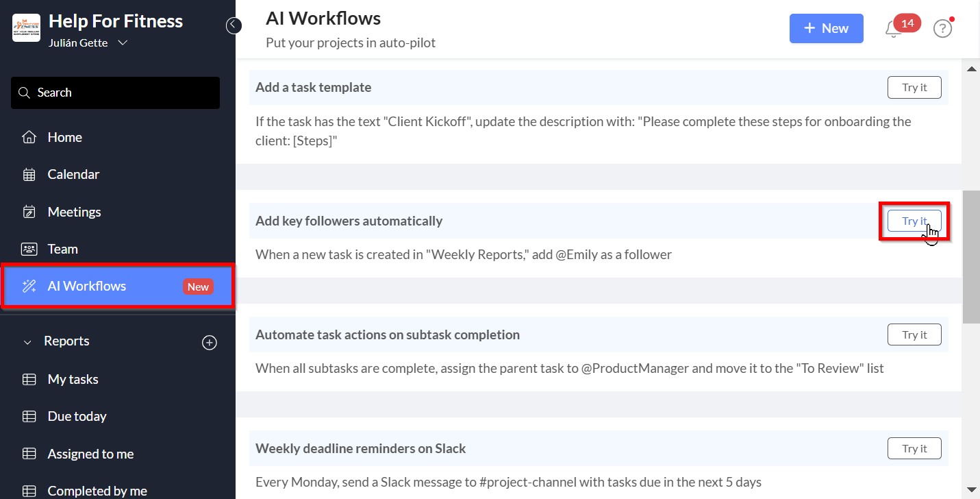The image size is (980, 499).
Task: Try the Add a task template workflow
Action: point(914,88)
